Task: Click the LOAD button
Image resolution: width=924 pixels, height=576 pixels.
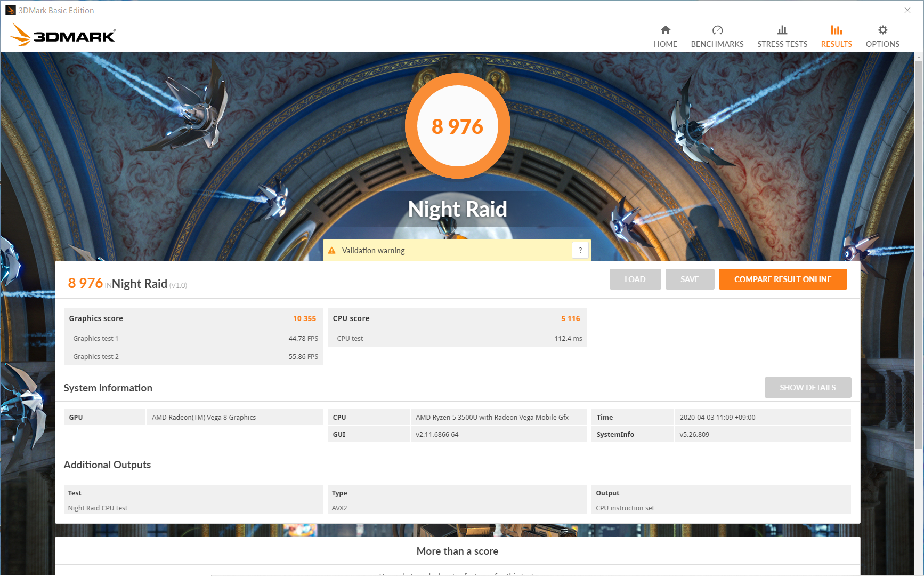Action: (635, 279)
